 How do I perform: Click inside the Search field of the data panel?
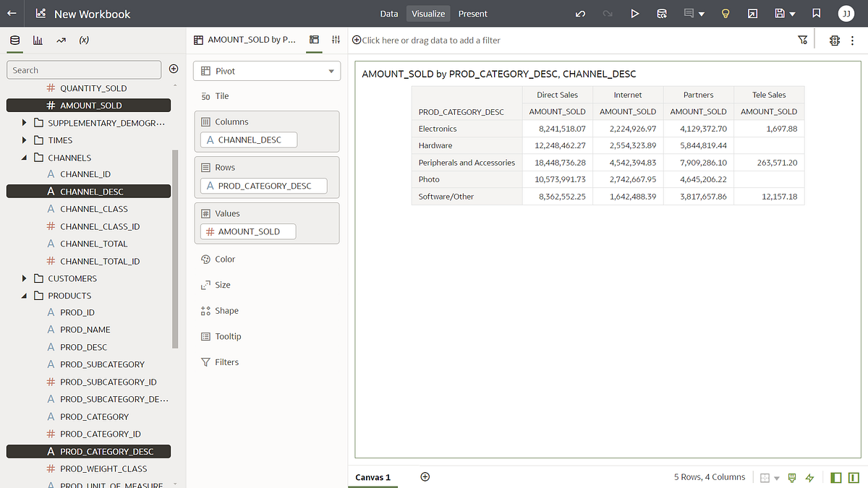click(83, 69)
